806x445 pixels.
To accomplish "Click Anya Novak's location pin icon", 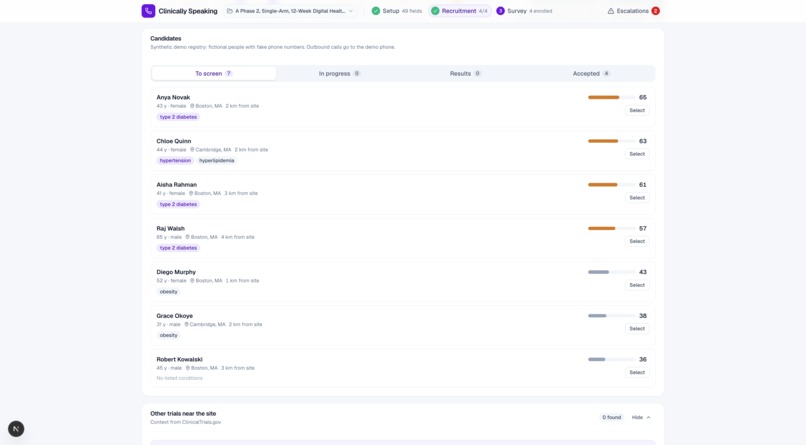I will [192, 106].
